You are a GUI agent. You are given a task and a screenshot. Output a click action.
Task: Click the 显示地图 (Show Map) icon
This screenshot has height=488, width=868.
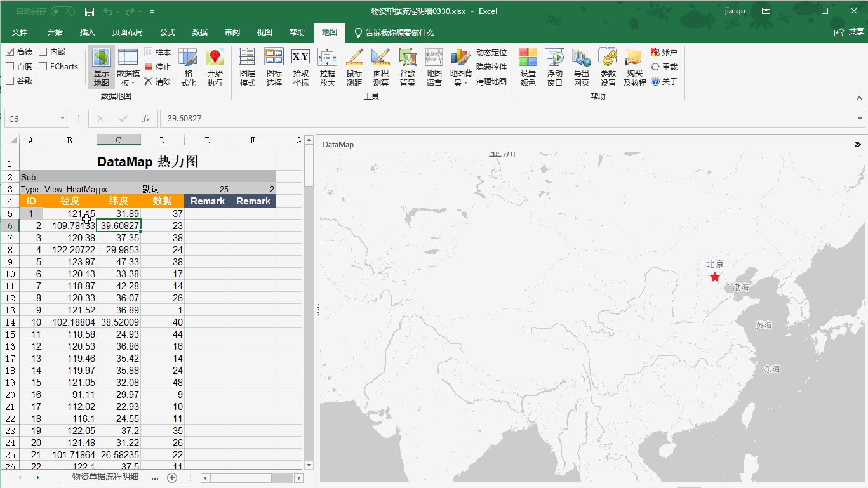click(102, 67)
